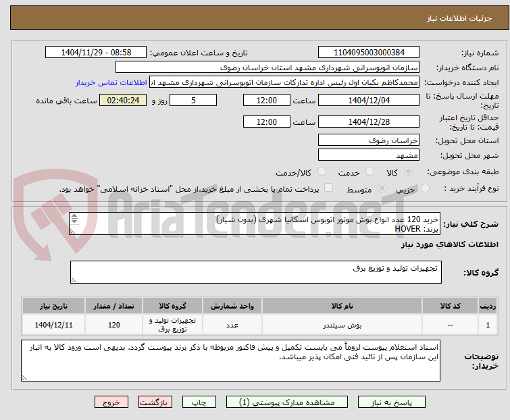Screen dimensions: 510x420
Task: Open مشاهده مدارک پیوستی (1) button
Action: tap(287, 402)
